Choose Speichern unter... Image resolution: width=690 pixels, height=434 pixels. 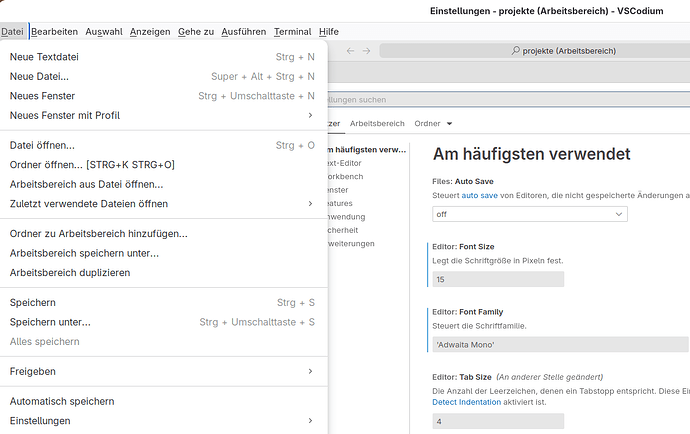click(164, 322)
